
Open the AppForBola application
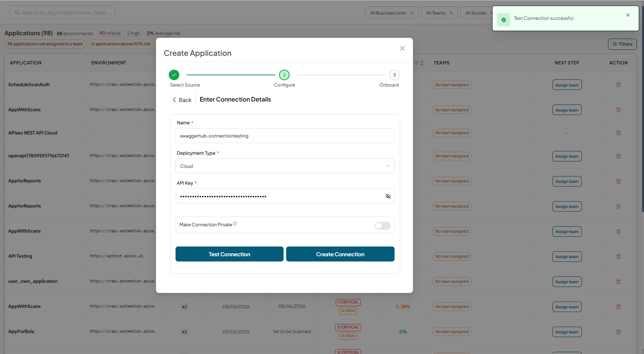pos(21,332)
